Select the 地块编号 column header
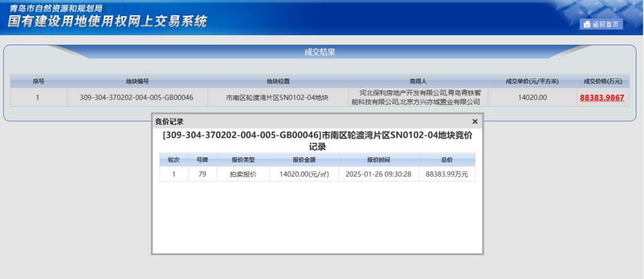 pyautogui.click(x=137, y=81)
